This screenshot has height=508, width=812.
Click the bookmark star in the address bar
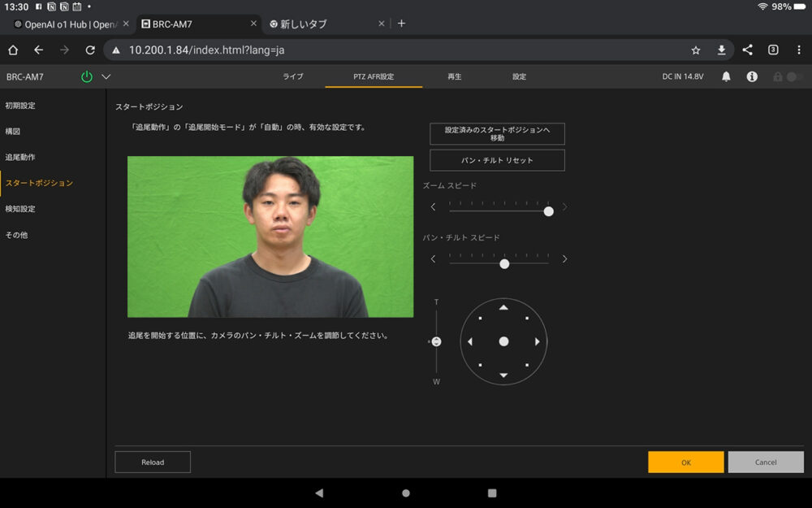(695, 50)
